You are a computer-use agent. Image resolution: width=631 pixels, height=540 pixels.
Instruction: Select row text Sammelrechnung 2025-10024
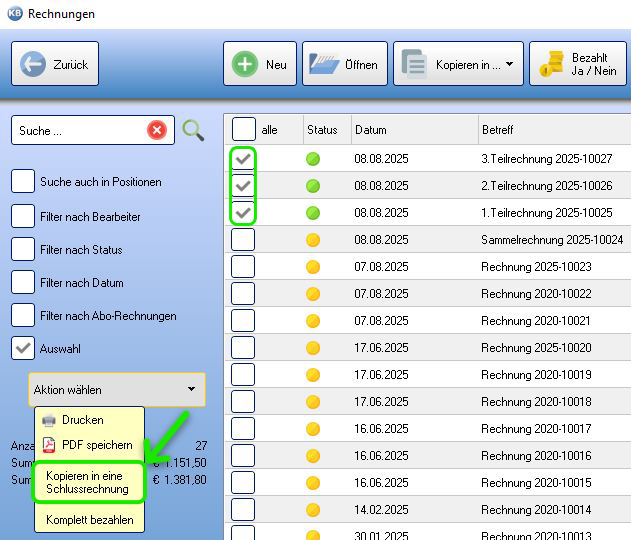click(x=552, y=239)
